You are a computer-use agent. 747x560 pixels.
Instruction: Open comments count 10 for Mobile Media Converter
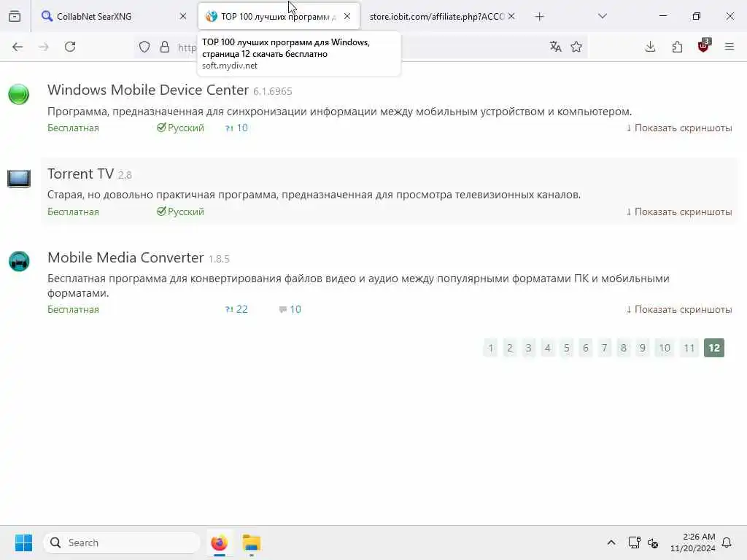[x=290, y=309]
